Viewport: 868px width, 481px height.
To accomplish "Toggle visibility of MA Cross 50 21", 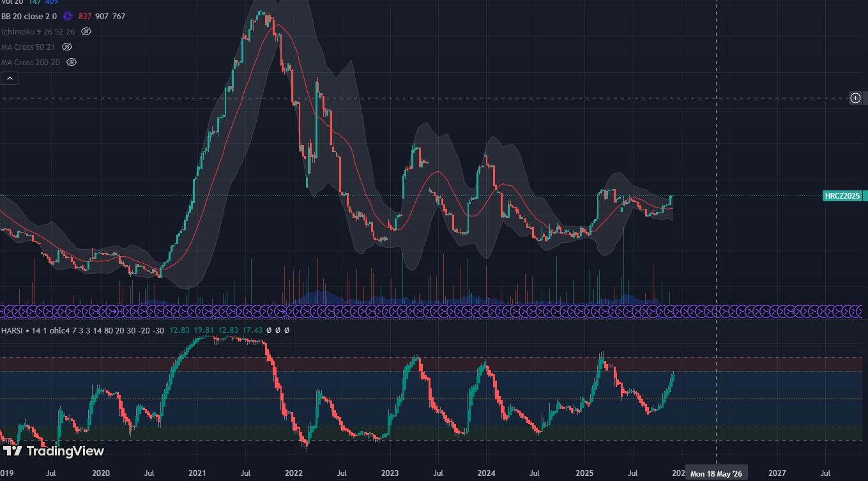I will pos(66,47).
